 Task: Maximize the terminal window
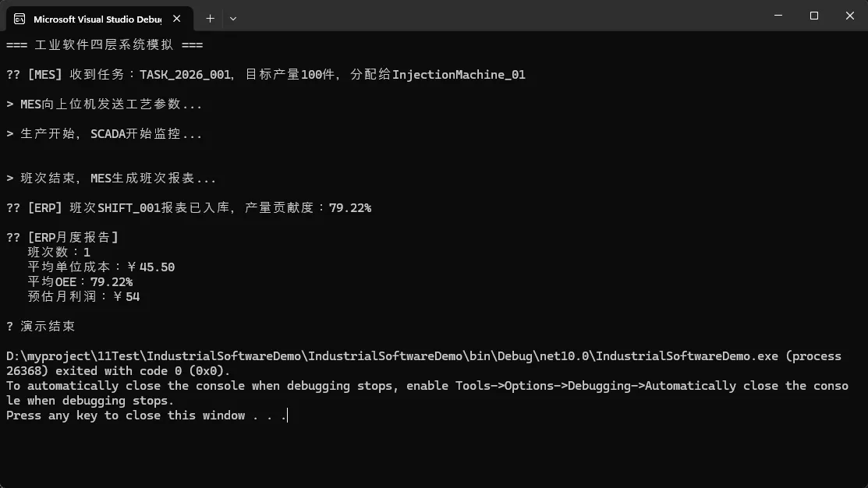click(814, 16)
